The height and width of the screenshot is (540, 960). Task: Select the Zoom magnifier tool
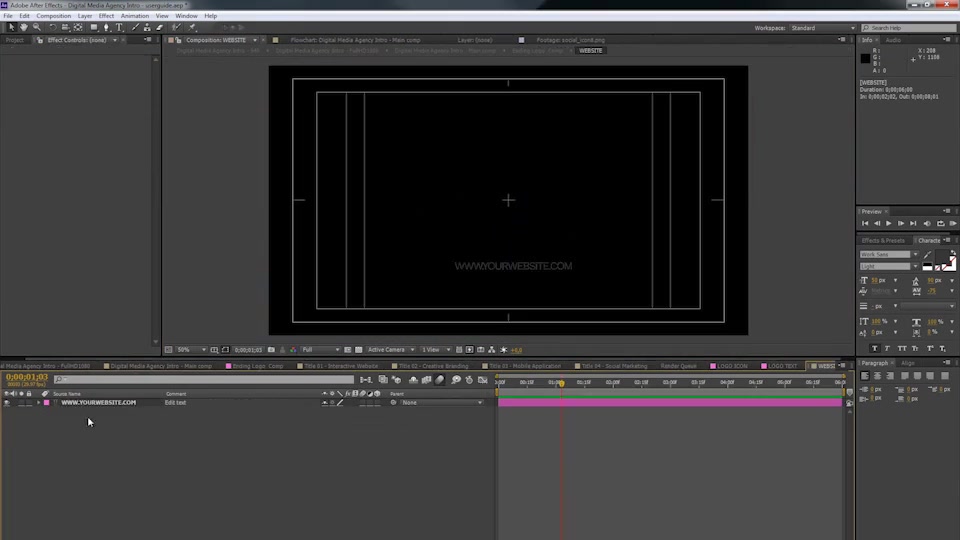(x=37, y=28)
